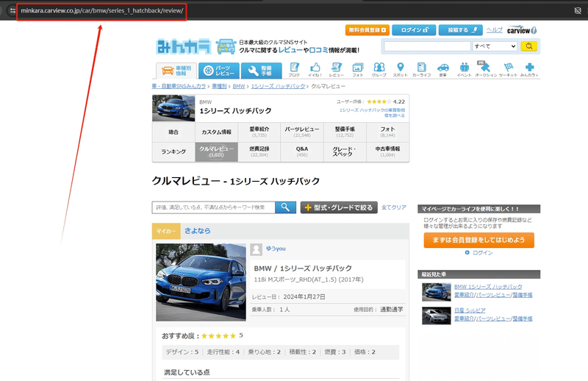Click the 全てクリア link
588x381 pixels.
[394, 207]
